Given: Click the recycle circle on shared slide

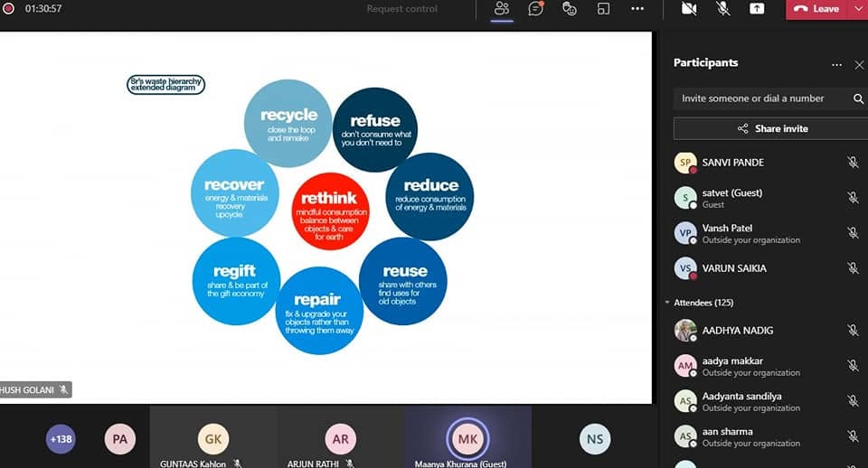Looking at the screenshot, I should pos(288,124).
